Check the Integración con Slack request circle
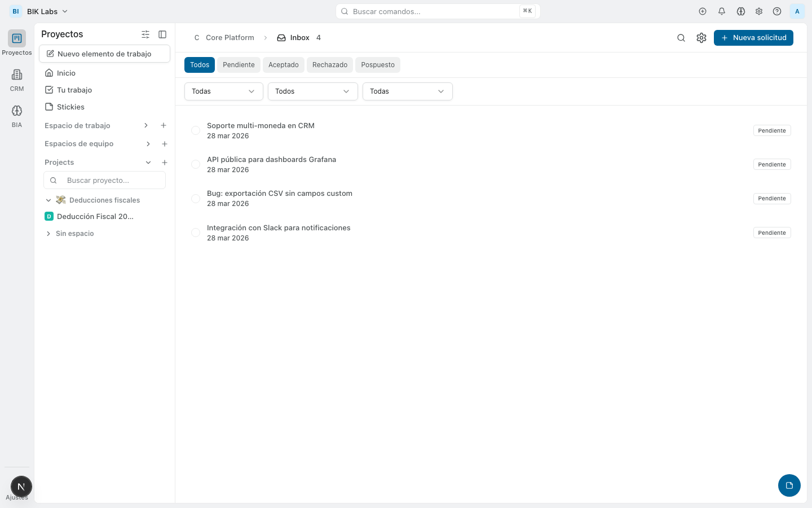This screenshot has height=508, width=812. pyautogui.click(x=196, y=233)
